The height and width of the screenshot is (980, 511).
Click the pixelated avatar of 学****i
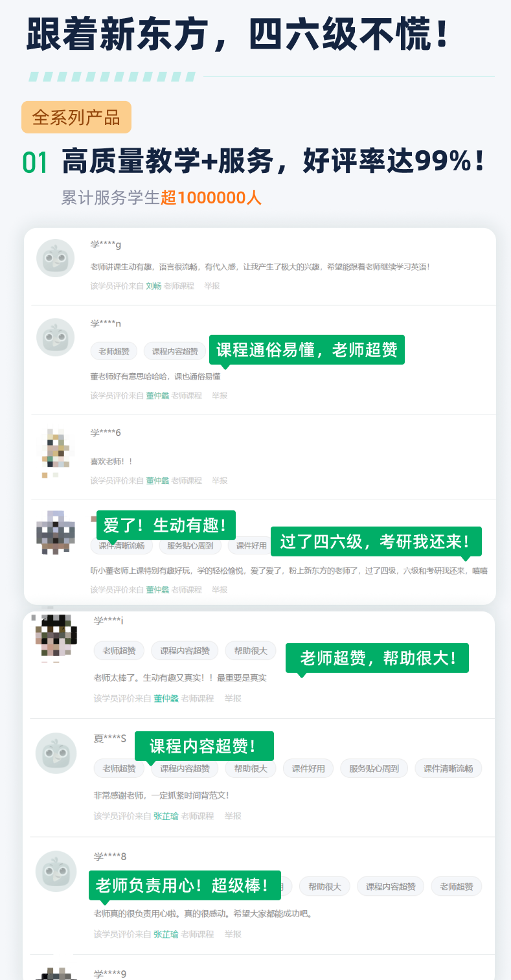54,636
